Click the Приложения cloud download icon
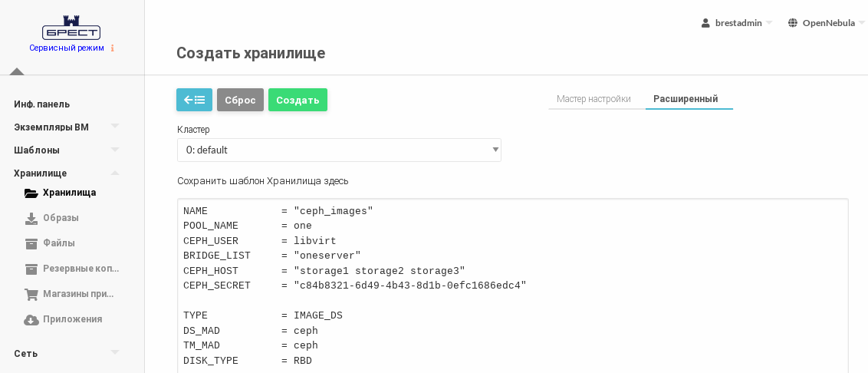The width and height of the screenshot is (868, 373). [31, 319]
